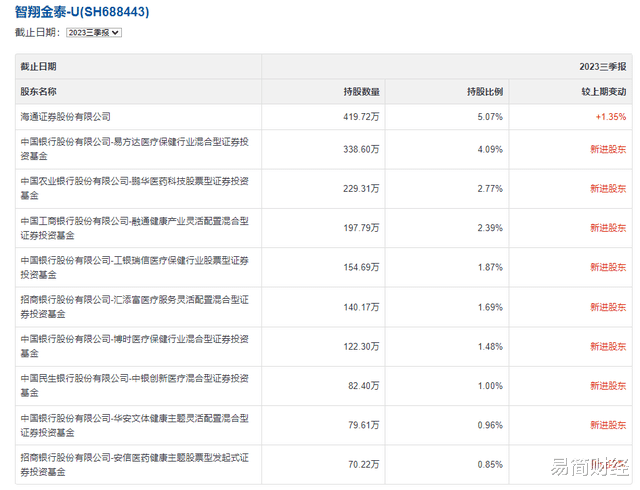Click the 1.69% holding ratio
The width and height of the screenshot is (640, 490).
(490, 307)
